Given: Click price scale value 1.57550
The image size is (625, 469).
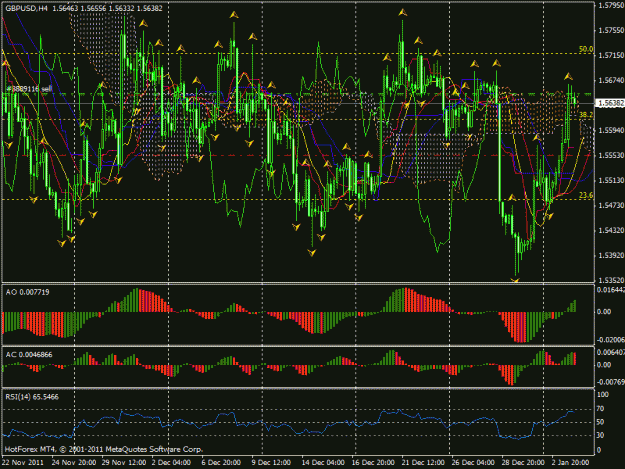Looking at the screenshot, I should pos(611,30).
